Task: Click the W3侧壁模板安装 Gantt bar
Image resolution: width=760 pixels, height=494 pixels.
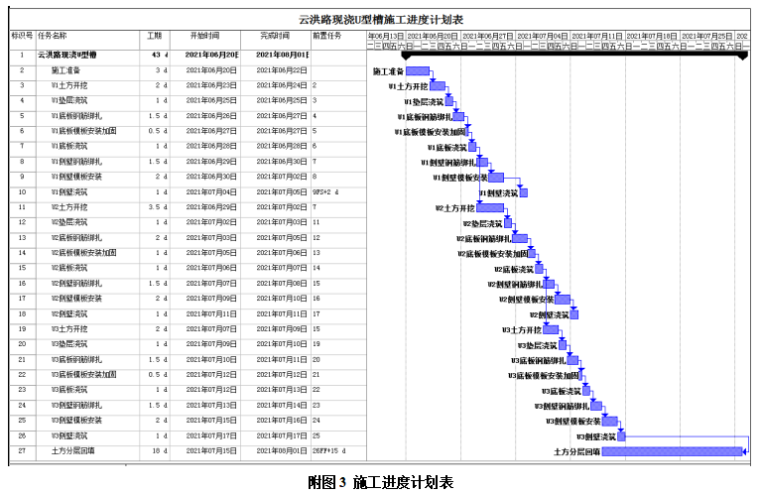Action: point(609,422)
